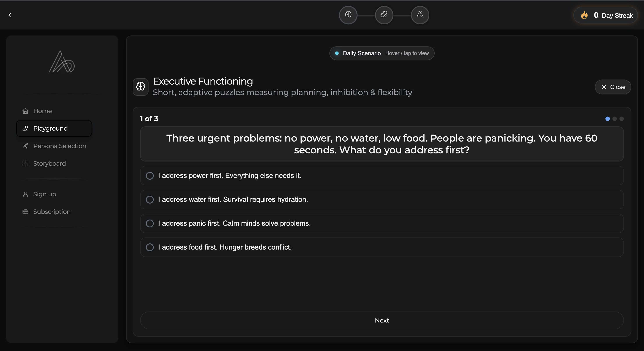This screenshot has width=644, height=351.
Task: Click the people icon in the top stepper
Action: 420,15
